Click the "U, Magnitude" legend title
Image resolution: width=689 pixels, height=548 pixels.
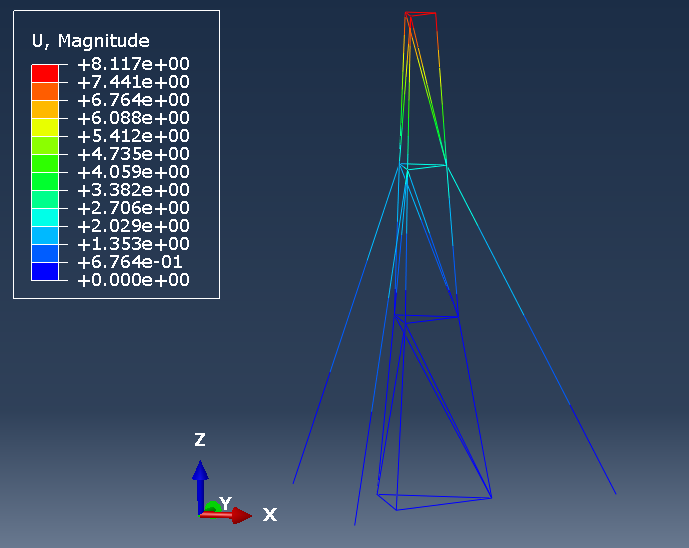click(91, 41)
